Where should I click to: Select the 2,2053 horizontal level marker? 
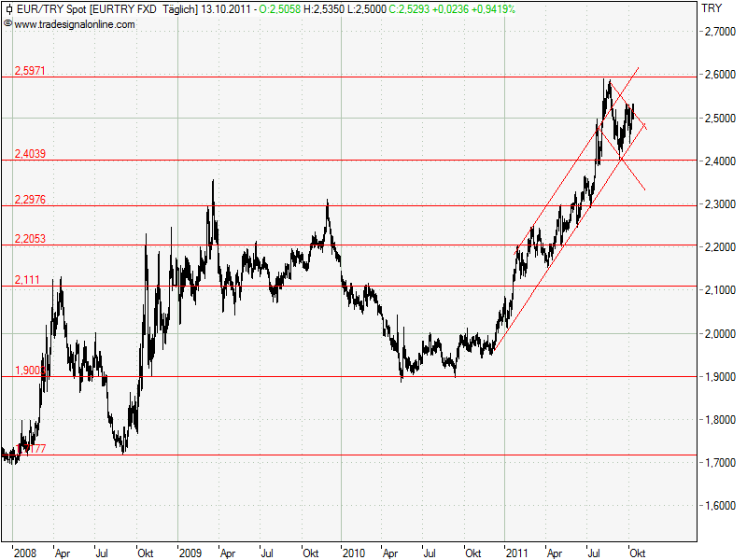tap(31, 238)
